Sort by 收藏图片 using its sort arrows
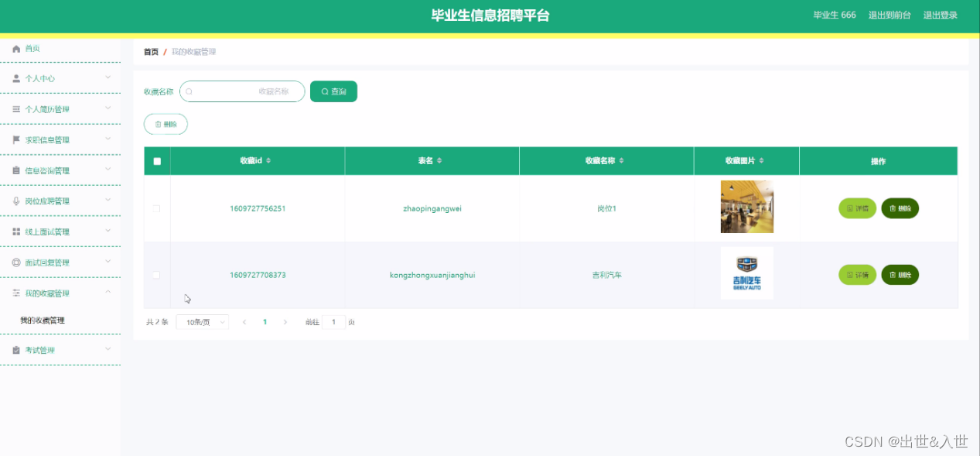This screenshot has height=456, width=980. (x=761, y=161)
